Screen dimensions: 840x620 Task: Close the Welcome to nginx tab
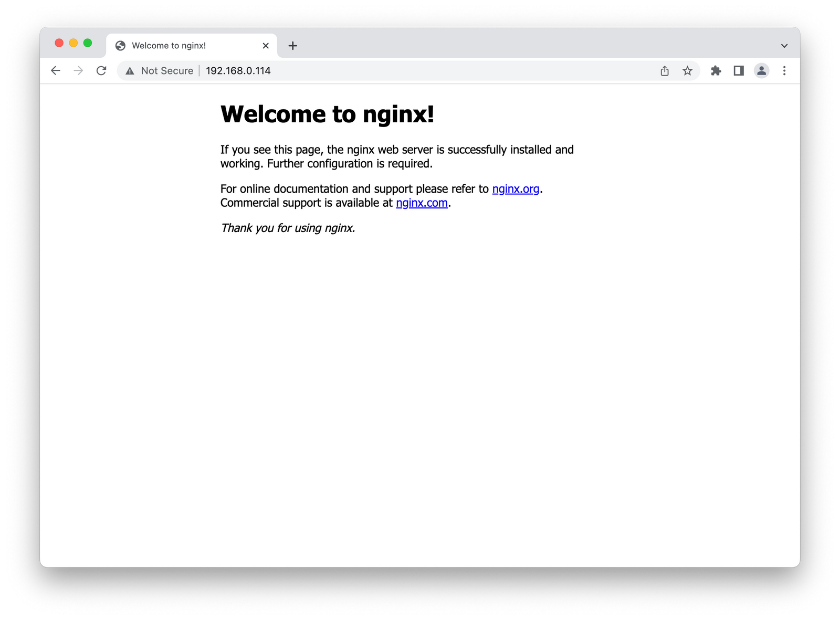point(266,46)
